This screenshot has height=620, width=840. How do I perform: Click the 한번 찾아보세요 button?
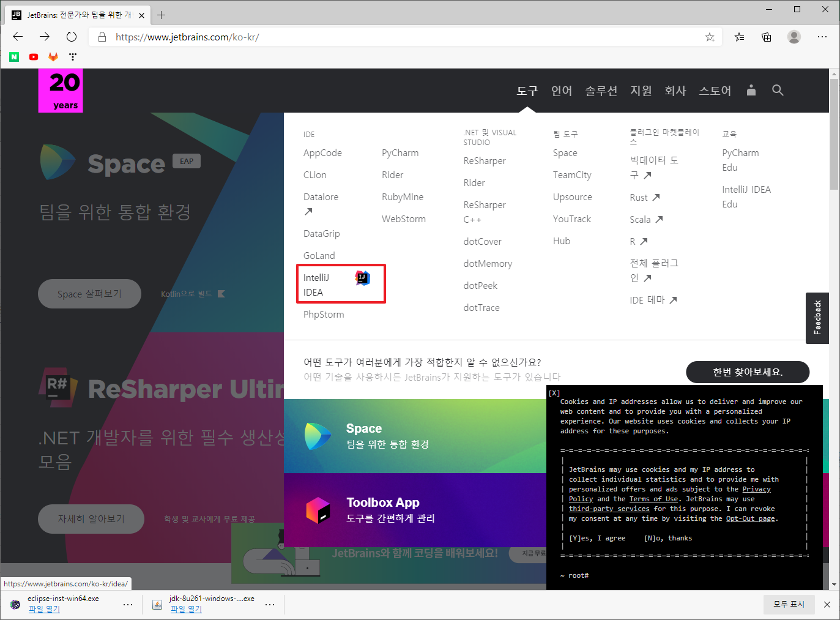[x=748, y=372]
